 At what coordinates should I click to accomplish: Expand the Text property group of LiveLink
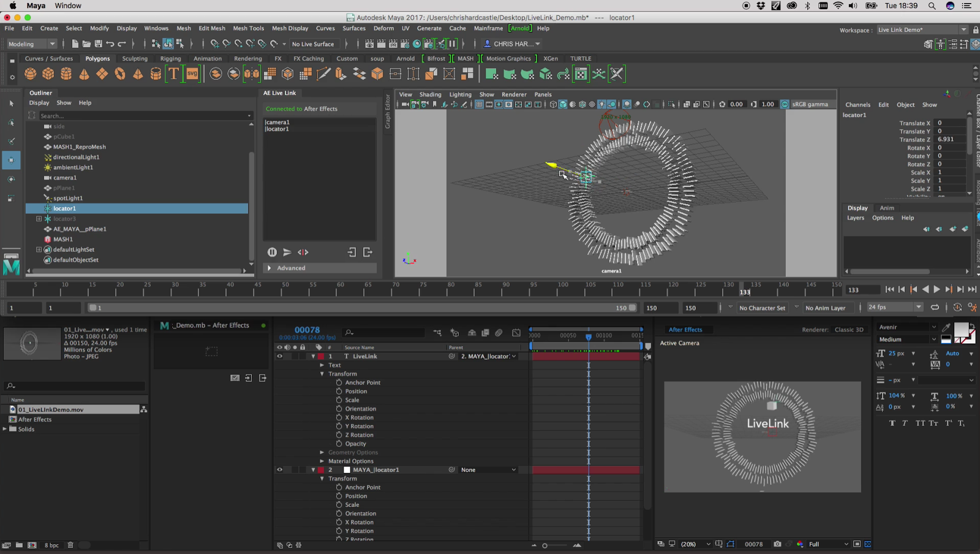pos(322,365)
